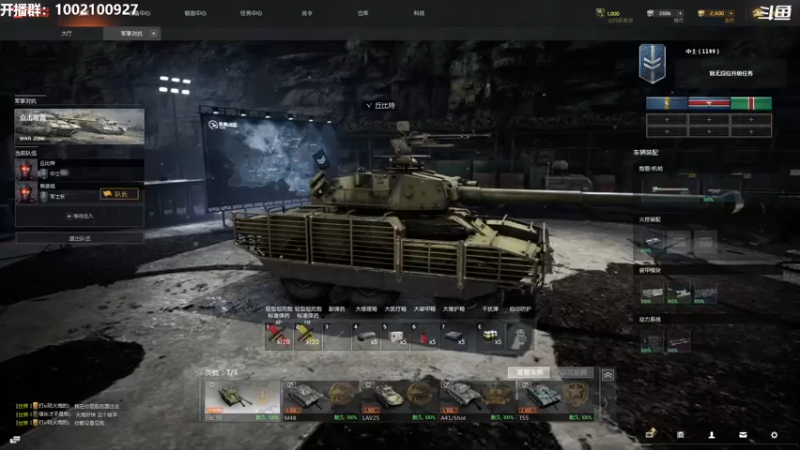Image resolution: width=800 pixels, height=450 pixels.
Task: Open the 任务中心 top menu
Action: pyautogui.click(x=251, y=13)
